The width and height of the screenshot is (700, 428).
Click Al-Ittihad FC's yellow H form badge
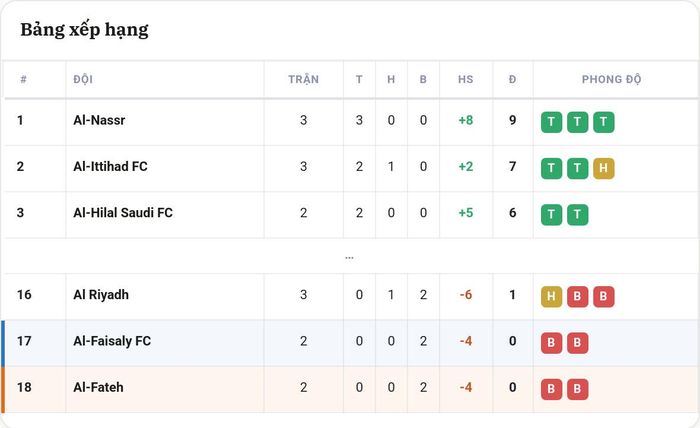[604, 168]
